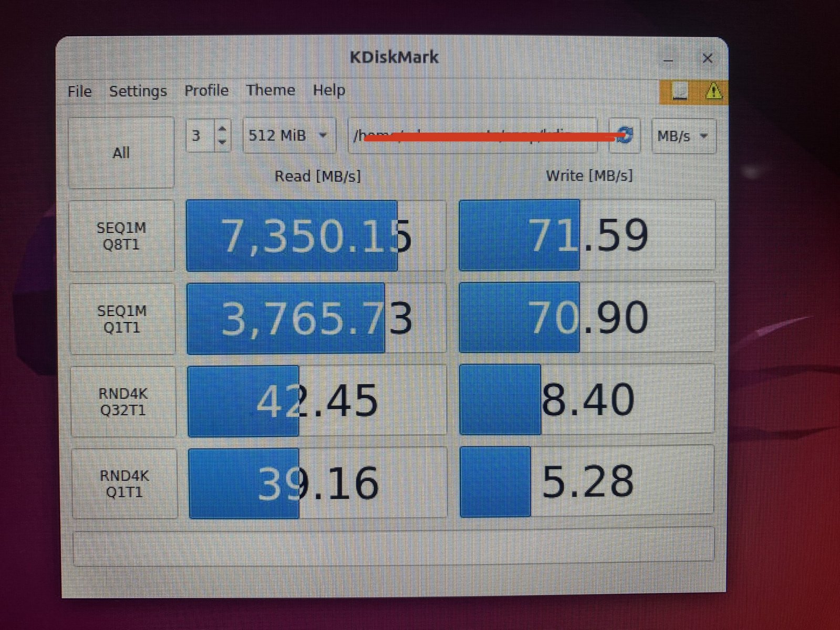Open the File menu
The image size is (840, 630).
(x=79, y=91)
